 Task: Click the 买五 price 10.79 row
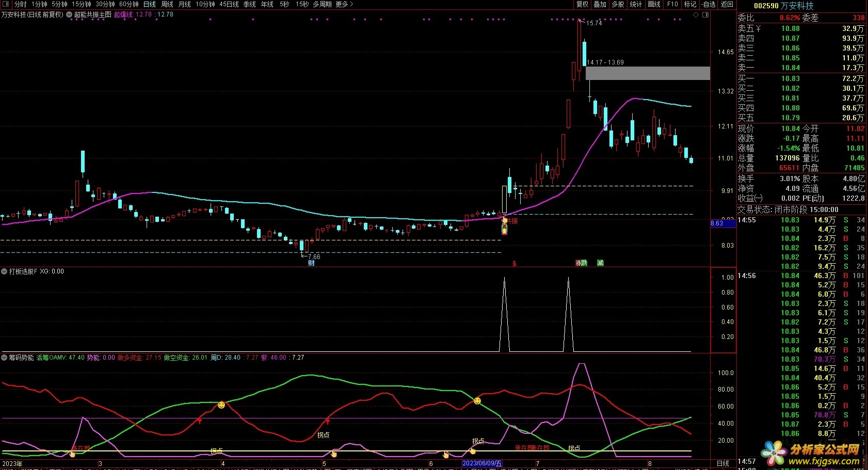click(x=801, y=118)
